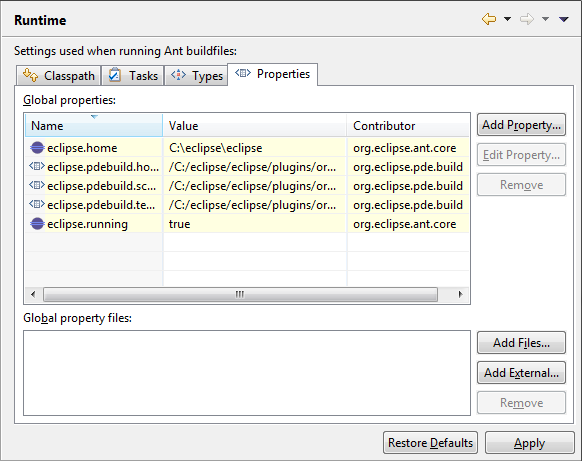Click the grey forward navigation arrow

point(527,19)
